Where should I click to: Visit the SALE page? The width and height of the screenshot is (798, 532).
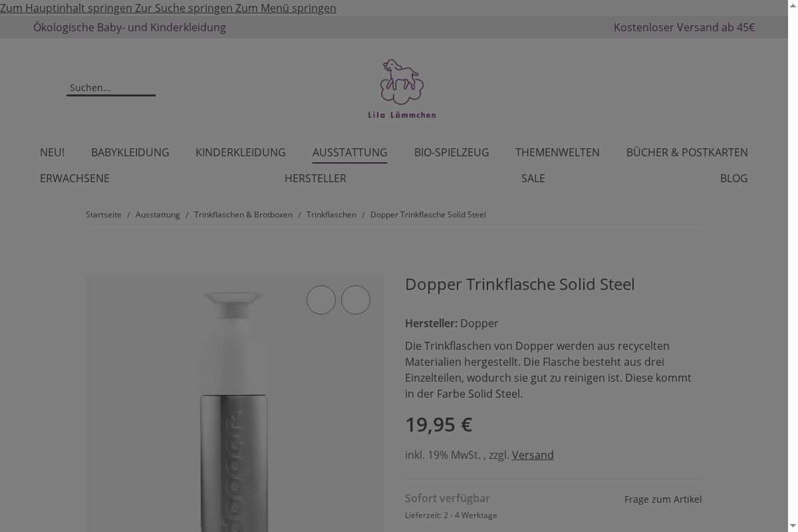(x=533, y=178)
